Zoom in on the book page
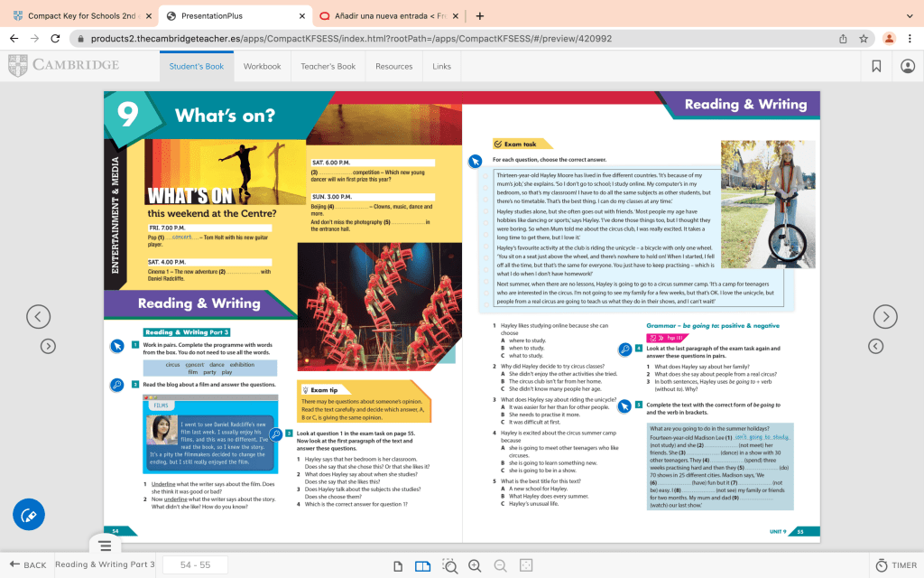This screenshot has height=578, width=924. (475, 565)
